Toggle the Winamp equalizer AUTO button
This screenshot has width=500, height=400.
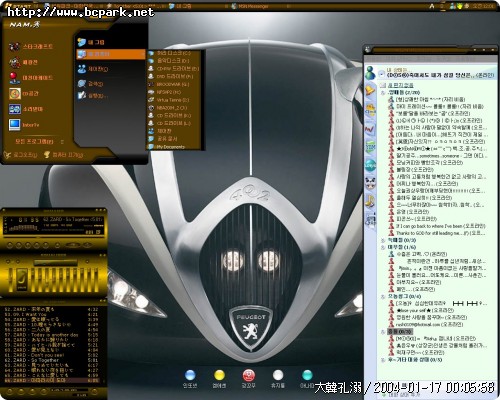click(18, 261)
